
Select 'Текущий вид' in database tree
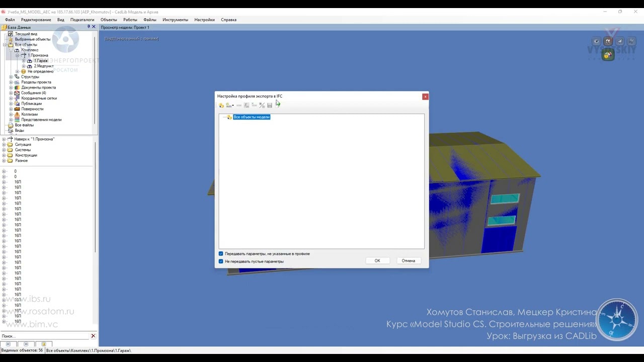[26, 34]
